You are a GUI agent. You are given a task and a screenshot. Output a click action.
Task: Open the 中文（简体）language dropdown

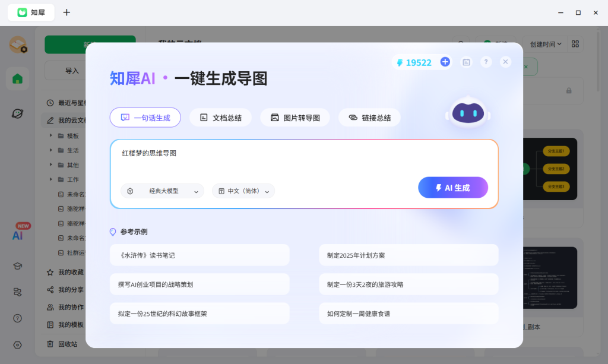point(243,191)
